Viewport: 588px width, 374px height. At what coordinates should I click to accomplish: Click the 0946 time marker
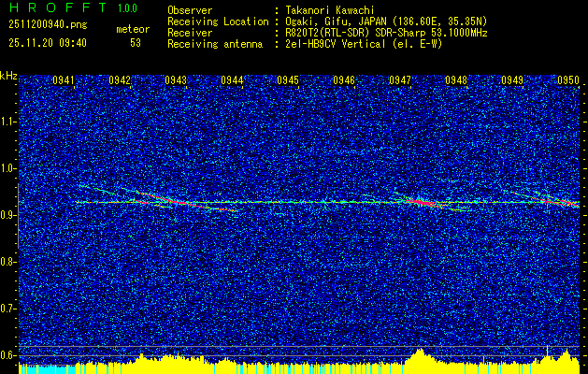click(344, 80)
